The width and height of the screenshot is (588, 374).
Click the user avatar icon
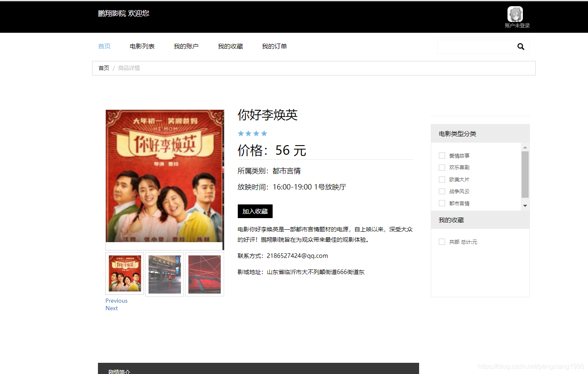click(x=515, y=14)
